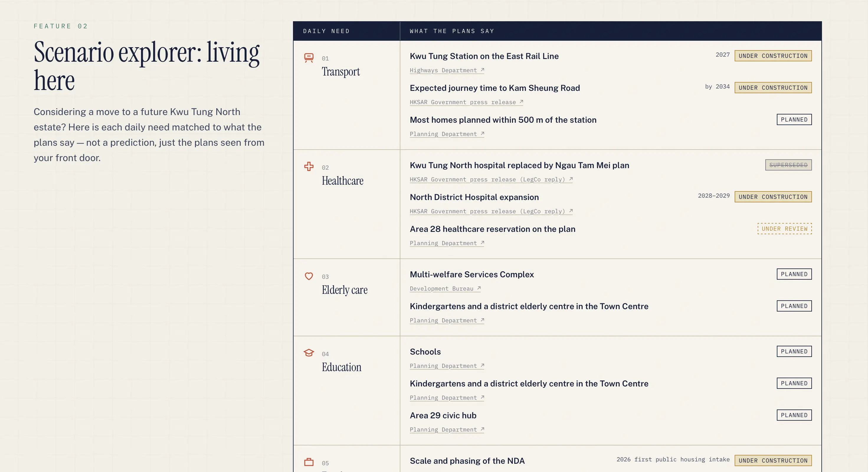Select 'Multi-welfare Services Complex' title
868x472 pixels.
[472, 275]
